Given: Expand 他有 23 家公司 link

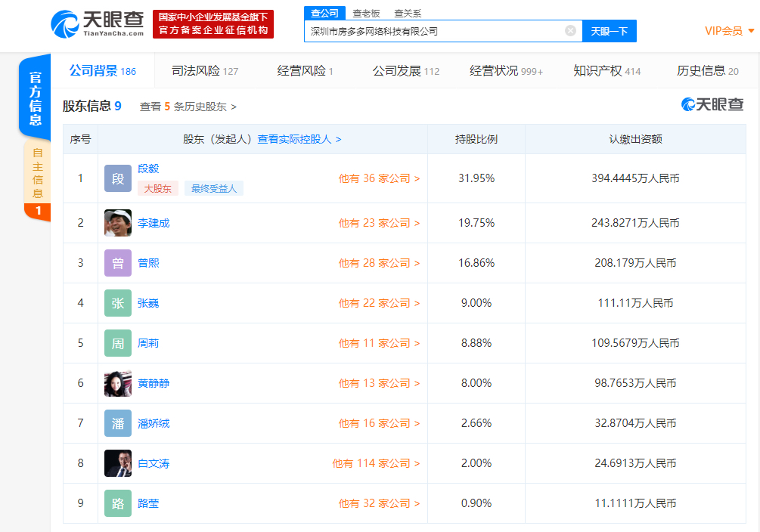Looking at the screenshot, I should point(379,223).
